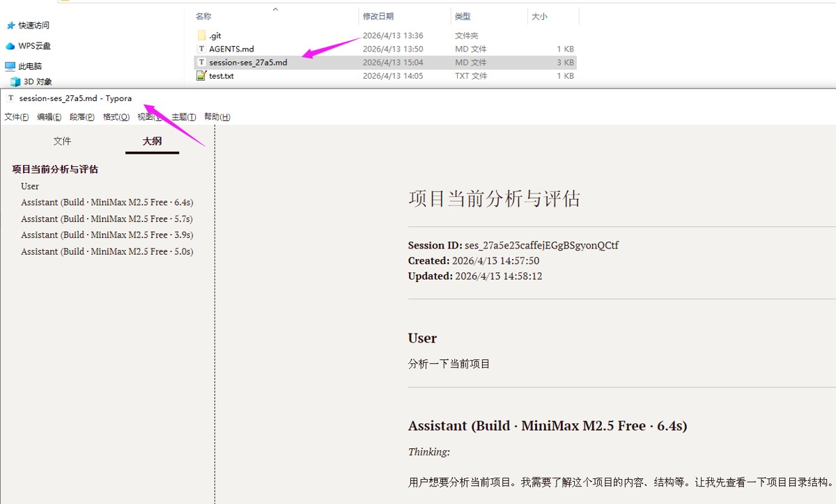This screenshot has width=836, height=504.
Task: Click the Updated: 2026/4/13 14:58:12 line
Action: (475, 276)
